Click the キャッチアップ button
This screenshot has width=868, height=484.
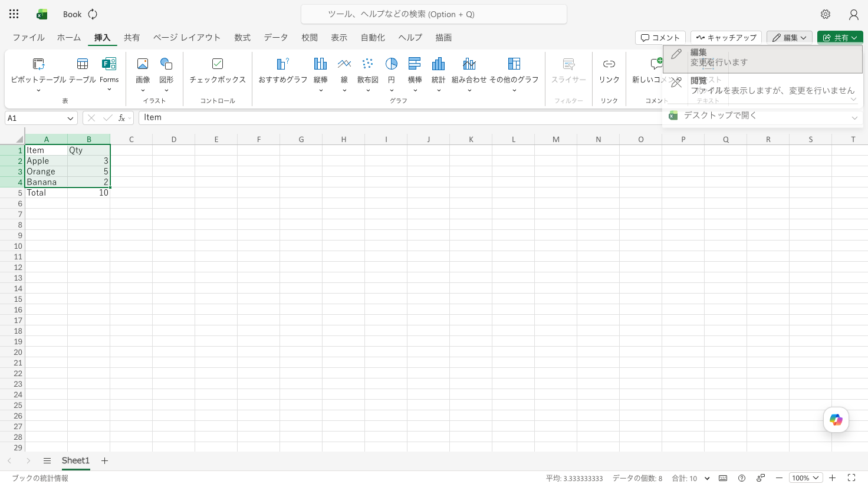pos(726,37)
